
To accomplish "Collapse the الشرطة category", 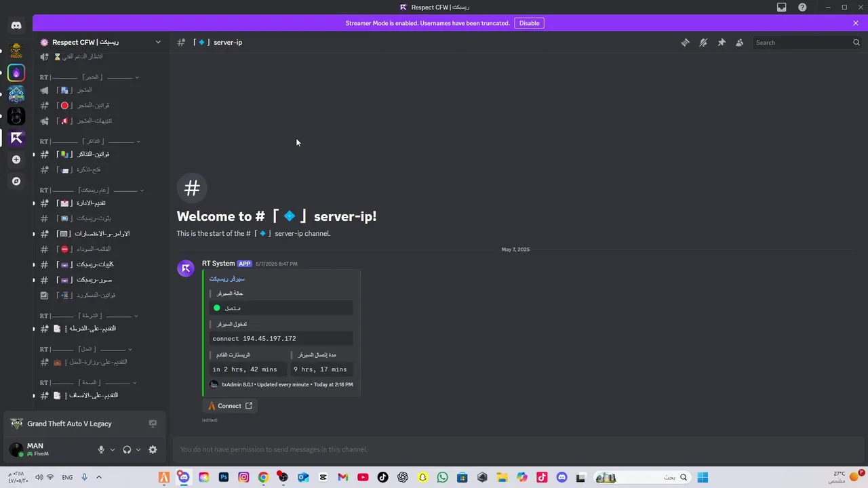I will [x=136, y=316].
